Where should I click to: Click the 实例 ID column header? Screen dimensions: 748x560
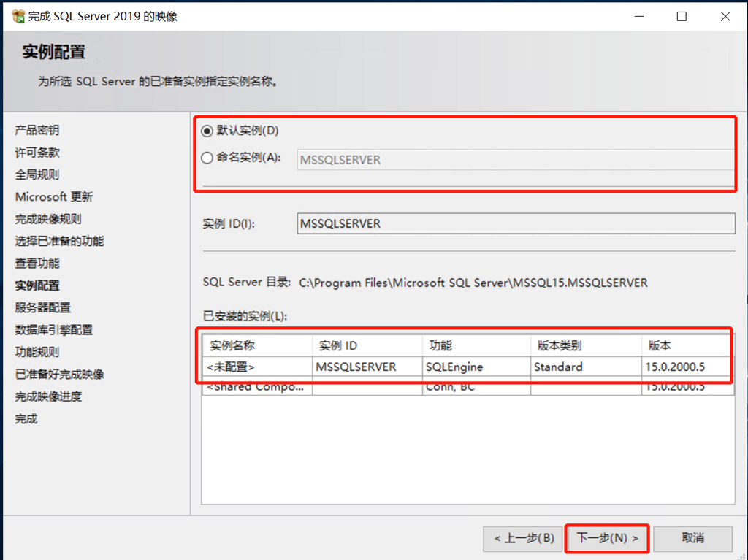[x=367, y=345]
